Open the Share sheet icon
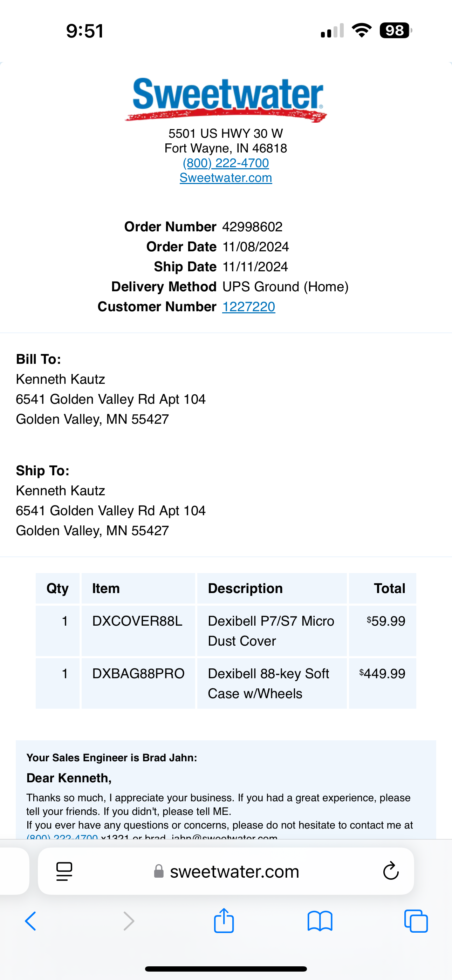The image size is (452, 980). (224, 920)
